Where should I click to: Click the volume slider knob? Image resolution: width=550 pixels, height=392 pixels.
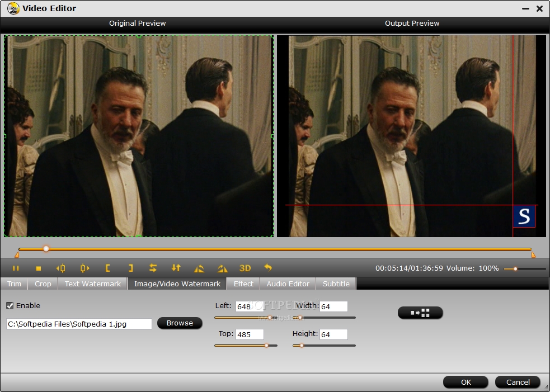click(515, 269)
